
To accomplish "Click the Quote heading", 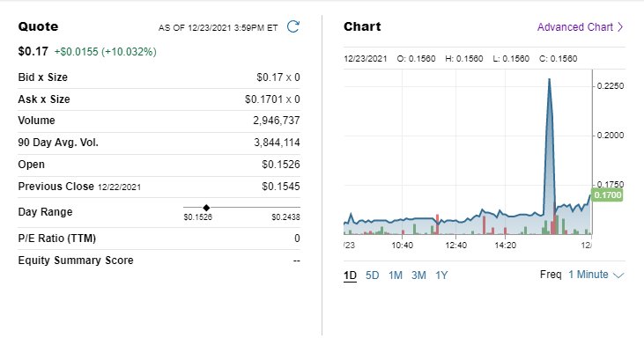I will click(x=38, y=26).
